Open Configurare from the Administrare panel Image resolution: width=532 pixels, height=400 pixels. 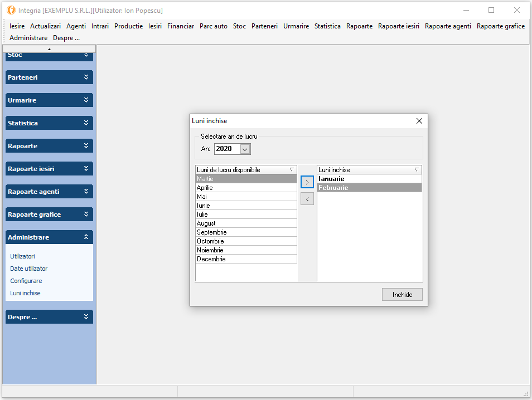pyautogui.click(x=26, y=281)
